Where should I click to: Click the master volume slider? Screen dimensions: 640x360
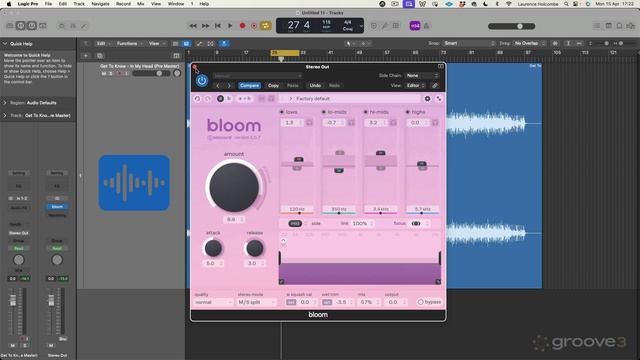click(x=511, y=26)
